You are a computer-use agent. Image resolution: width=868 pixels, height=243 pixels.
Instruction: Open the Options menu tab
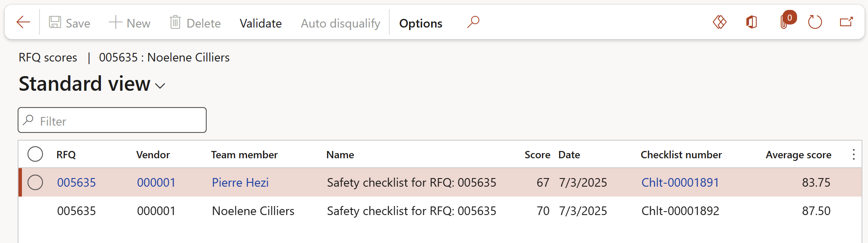click(x=421, y=23)
